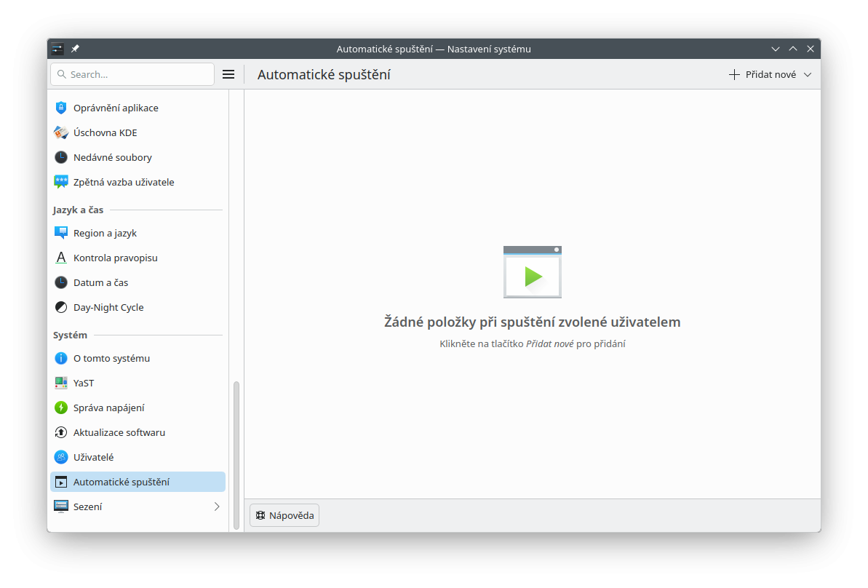Open the Day-Night Cycle icon
The width and height of the screenshot is (868, 588).
pos(61,307)
